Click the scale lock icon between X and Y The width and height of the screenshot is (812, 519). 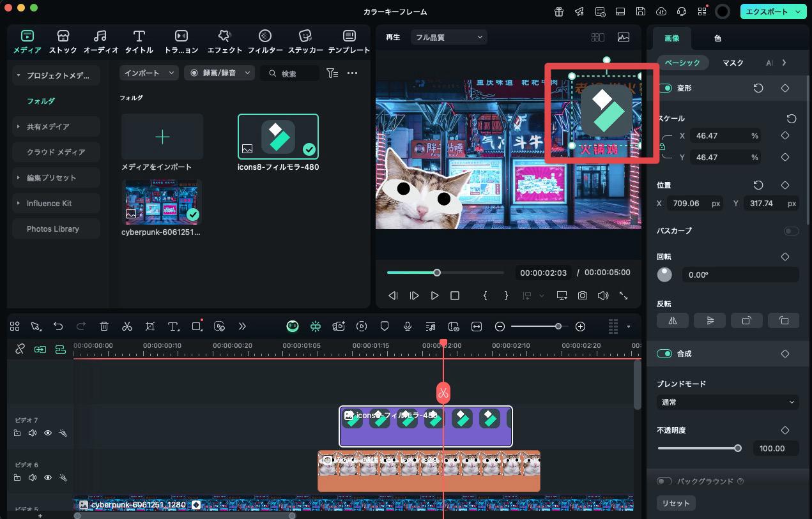click(x=662, y=147)
